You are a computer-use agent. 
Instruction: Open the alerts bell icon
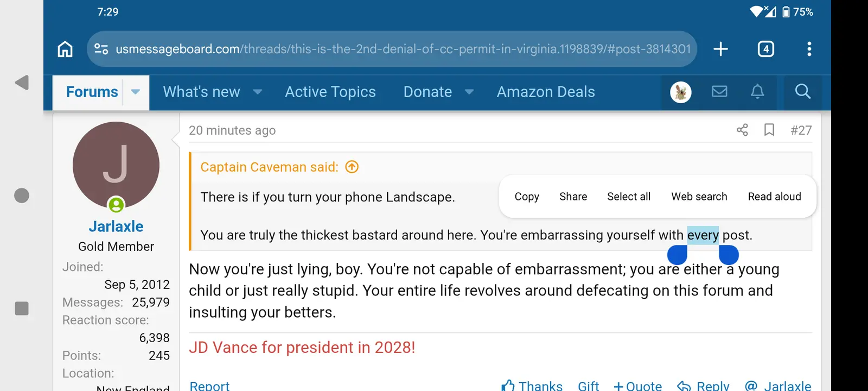tap(757, 92)
